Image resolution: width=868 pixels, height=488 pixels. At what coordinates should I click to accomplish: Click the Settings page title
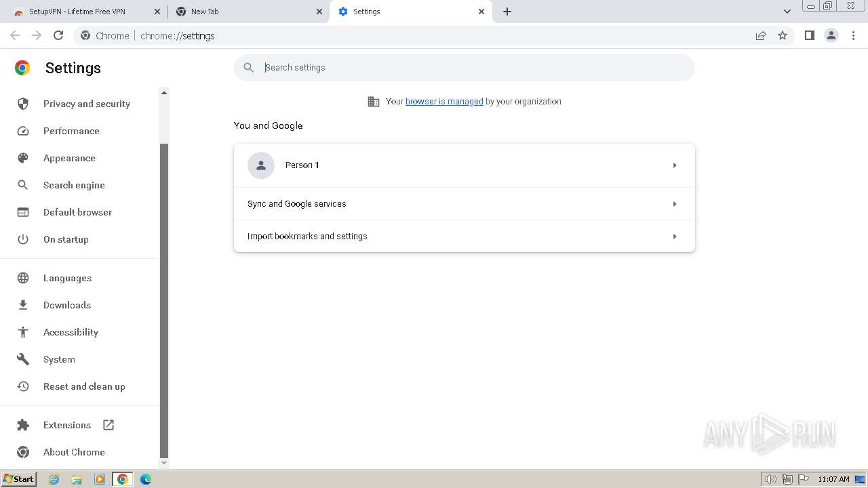pyautogui.click(x=73, y=68)
